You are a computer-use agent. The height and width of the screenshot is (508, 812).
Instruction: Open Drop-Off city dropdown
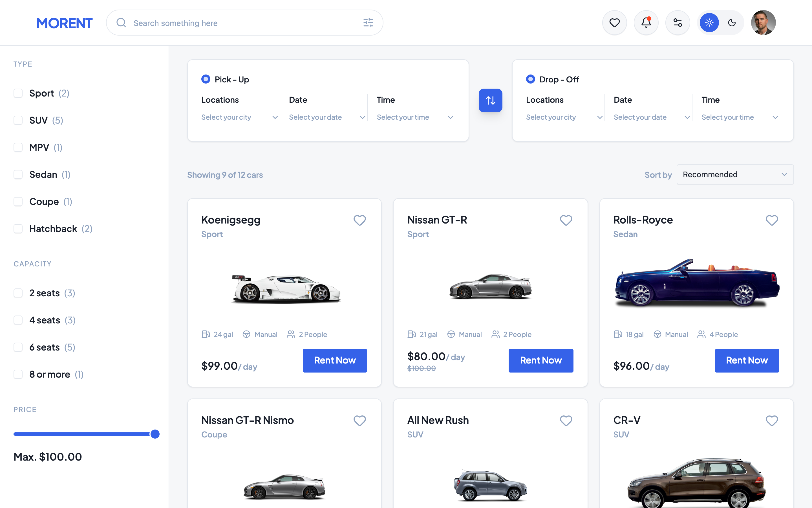[564, 117]
